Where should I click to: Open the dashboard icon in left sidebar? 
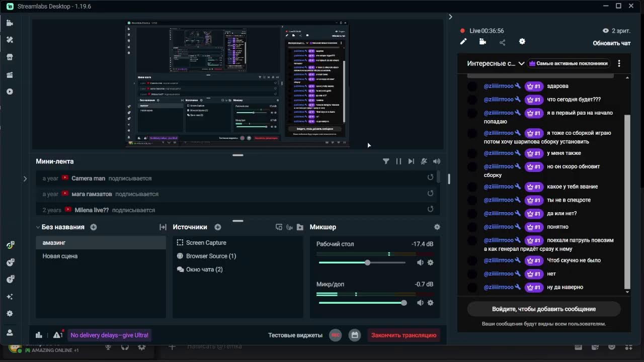[10, 262]
